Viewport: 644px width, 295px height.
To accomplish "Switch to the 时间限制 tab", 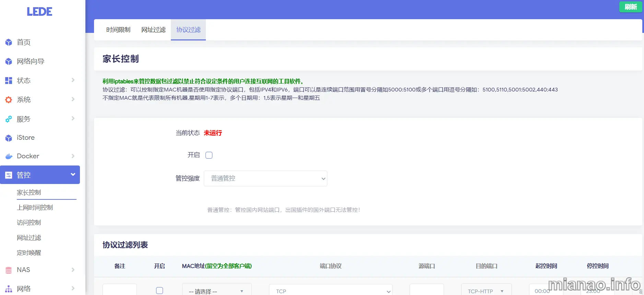I will 118,30.
